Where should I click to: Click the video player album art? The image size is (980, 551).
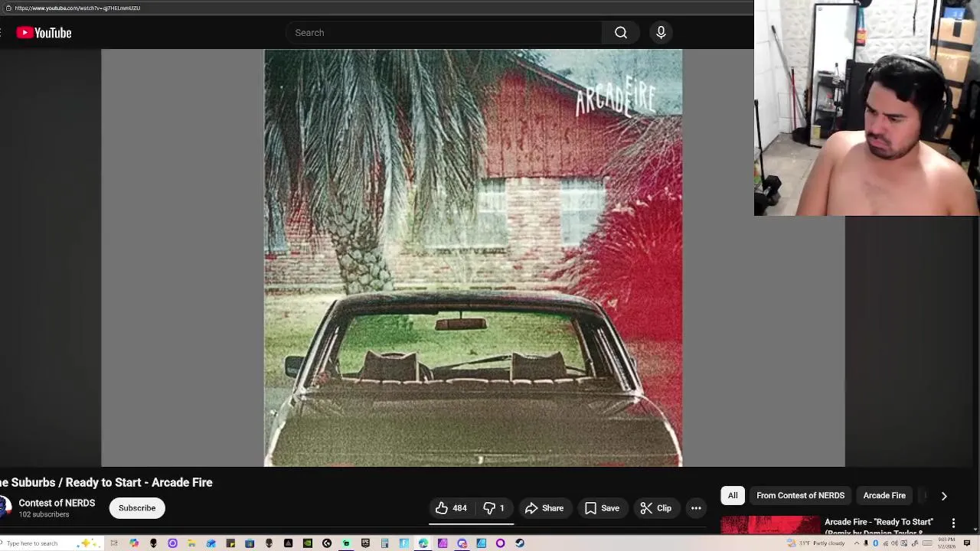click(x=473, y=258)
